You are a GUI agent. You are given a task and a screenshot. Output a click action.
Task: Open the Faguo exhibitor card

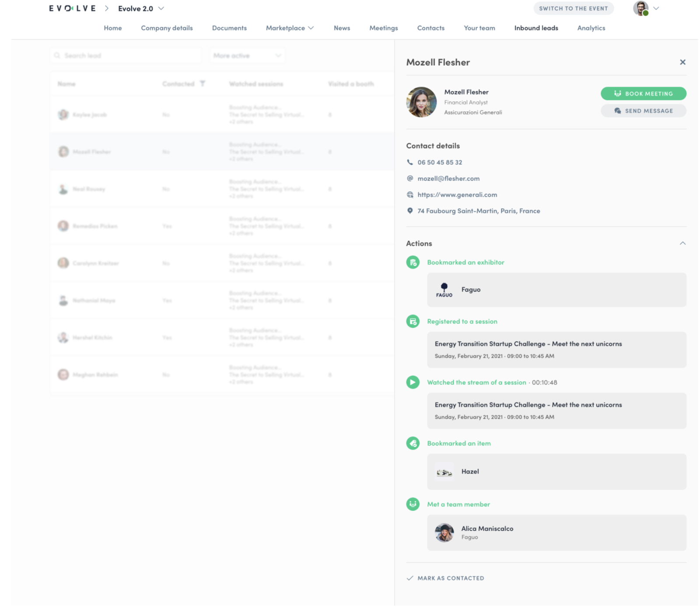point(556,290)
